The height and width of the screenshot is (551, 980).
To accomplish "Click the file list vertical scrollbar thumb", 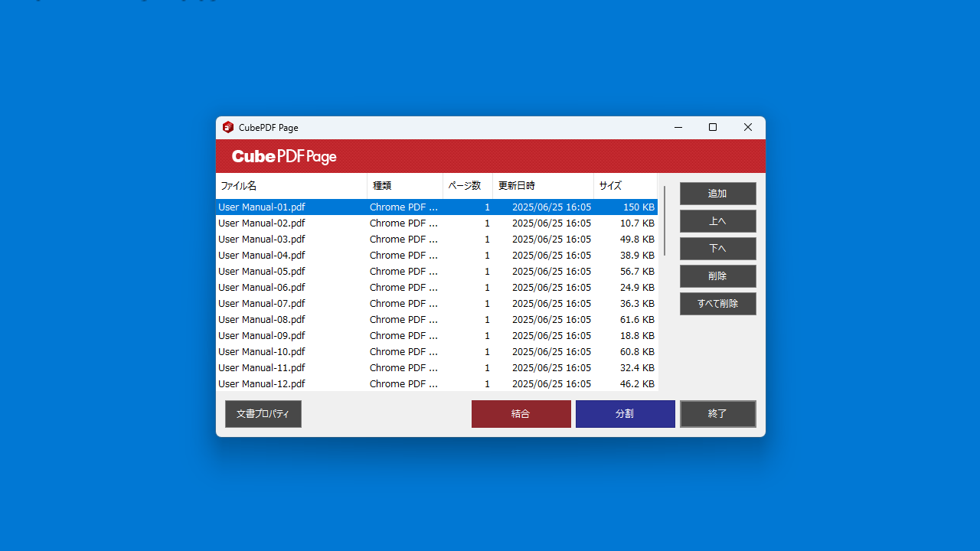I will coord(665,220).
